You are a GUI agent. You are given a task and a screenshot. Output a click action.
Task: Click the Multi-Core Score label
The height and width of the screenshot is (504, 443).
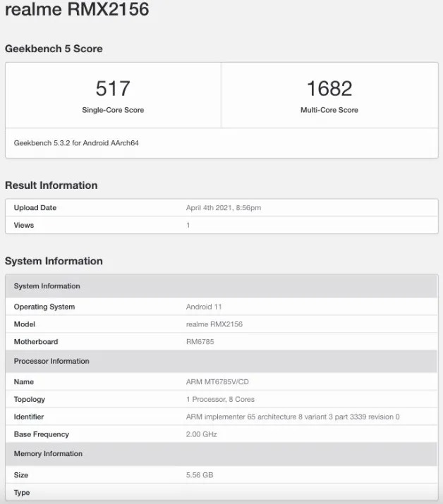(x=329, y=110)
